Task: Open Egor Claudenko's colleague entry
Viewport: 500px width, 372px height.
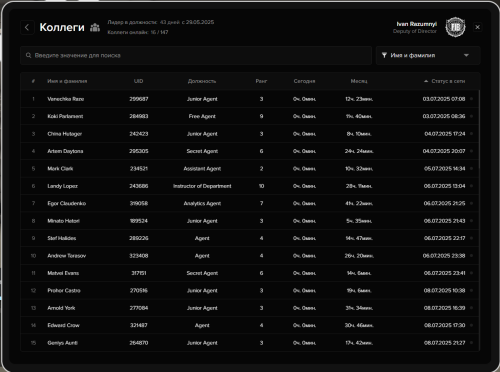Action: pyautogui.click(x=250, y=203)
